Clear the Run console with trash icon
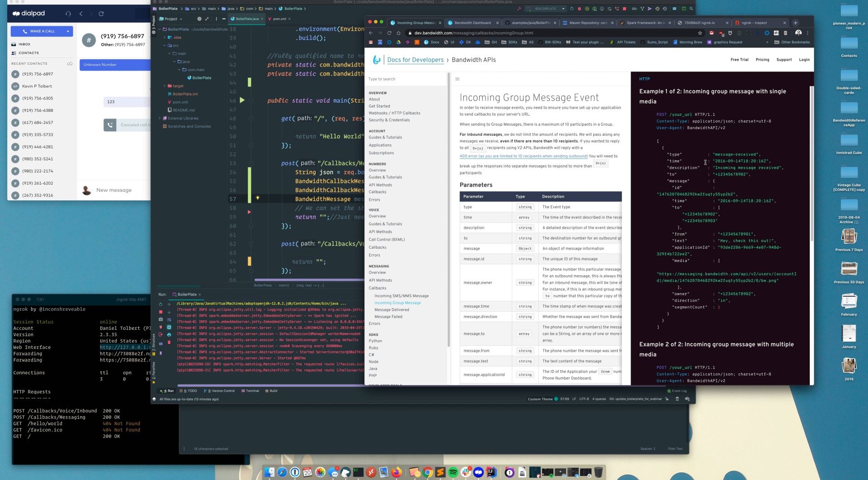Image resolution: width=868 pixels, height=480 pixels. point(169,342)
